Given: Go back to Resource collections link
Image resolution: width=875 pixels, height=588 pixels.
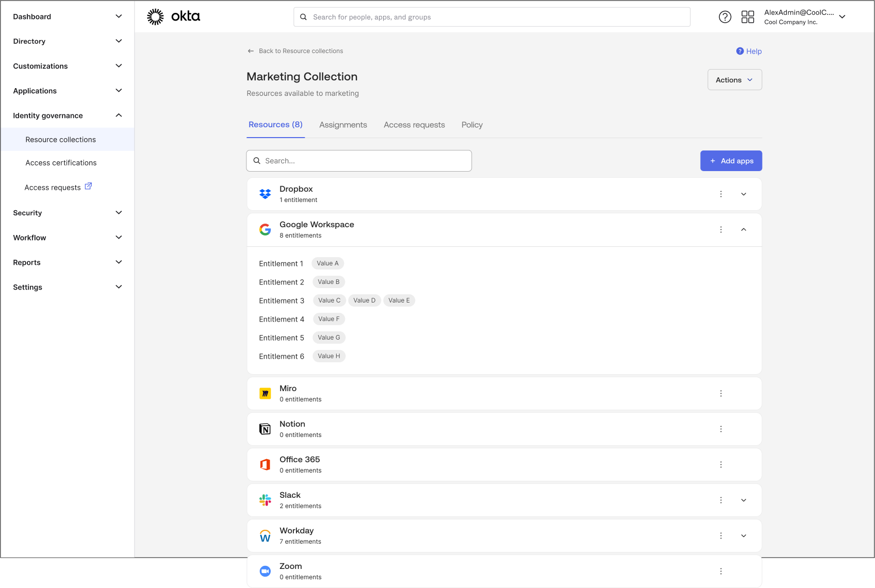Looking at the screenshot, I should pyautogui.click(x=301, y=51).
